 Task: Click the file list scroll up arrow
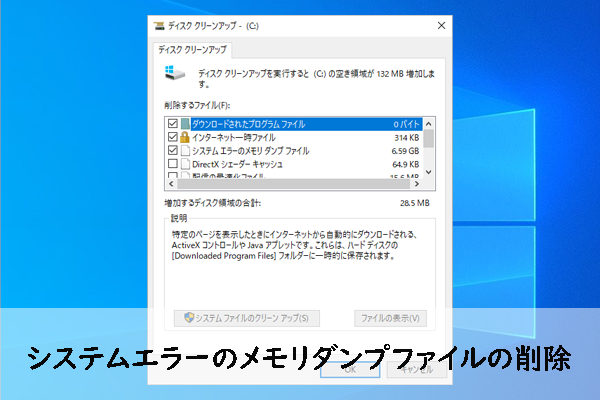[429, 124]
